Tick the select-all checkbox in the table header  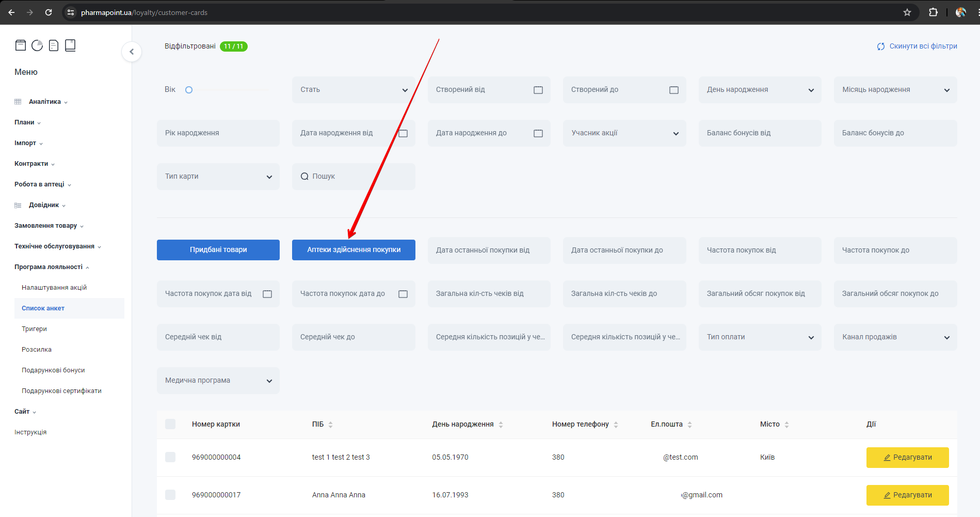click(170, 424)
